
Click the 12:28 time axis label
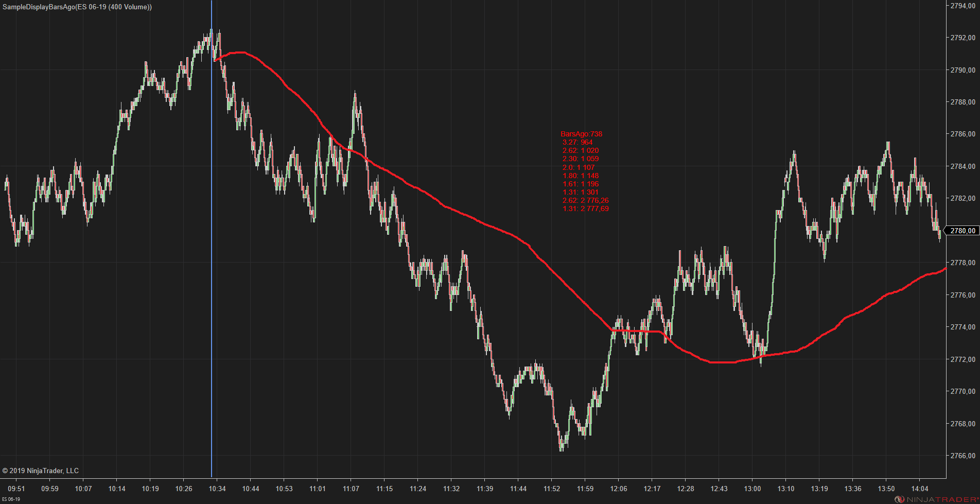pos(686,489)
